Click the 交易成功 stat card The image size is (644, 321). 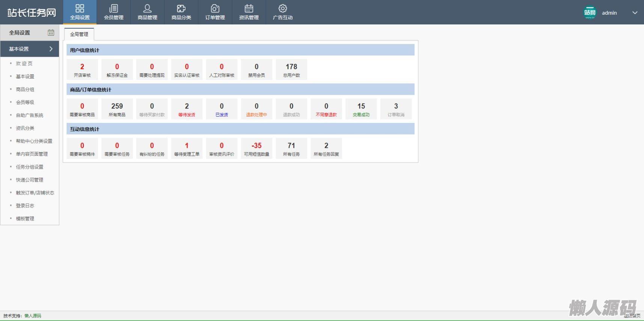pos(361,109)
